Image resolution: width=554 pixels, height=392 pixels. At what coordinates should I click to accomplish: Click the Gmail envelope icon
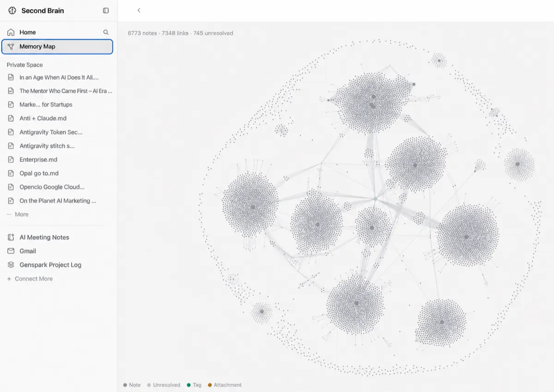(11, 251)
